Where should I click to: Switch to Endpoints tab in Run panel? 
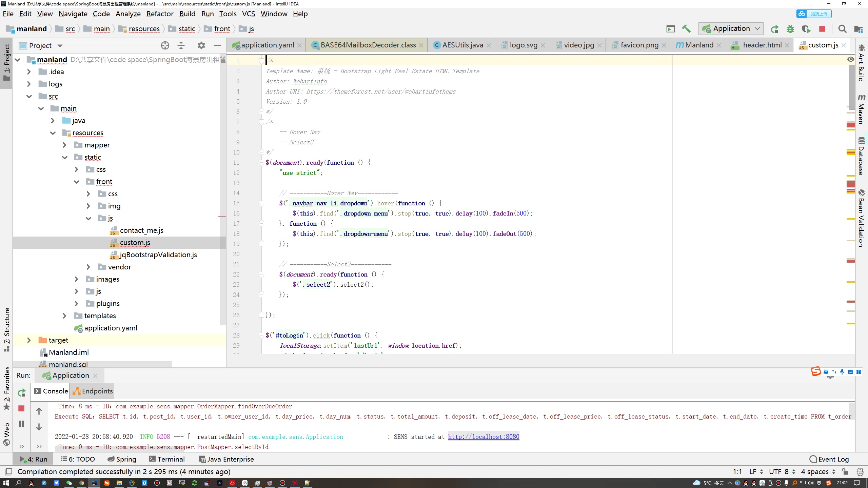(92, 391)
